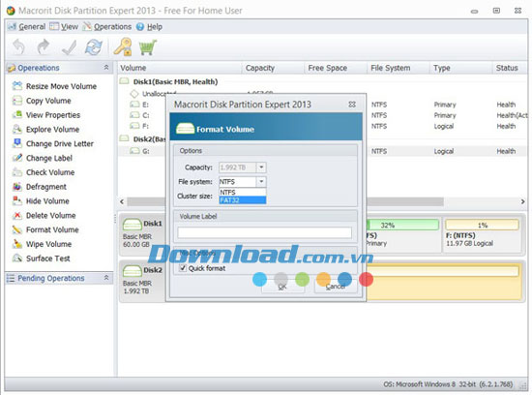Image resolution: width=532 pixels, height=395 pixels.
Task: Choose Change Label operation
Action: coord(42,158)
